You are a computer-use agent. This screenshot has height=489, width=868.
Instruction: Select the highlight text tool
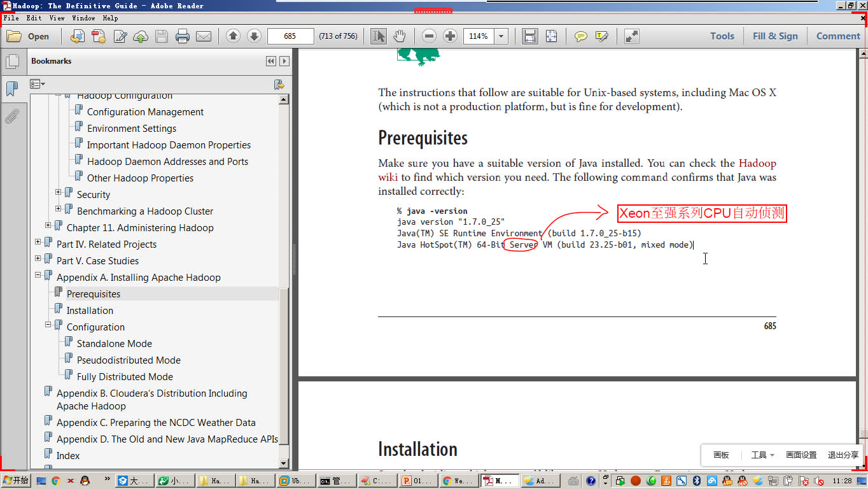pos(602,36)
